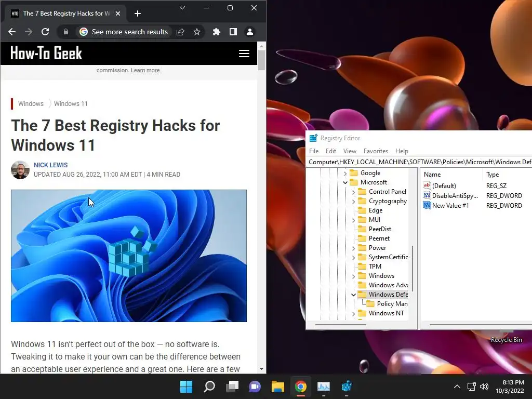Image resolution: width=532 pixels, height=399 pixels.
Task: Open the Windows breadcrumb link
Action: click(31, 104)
